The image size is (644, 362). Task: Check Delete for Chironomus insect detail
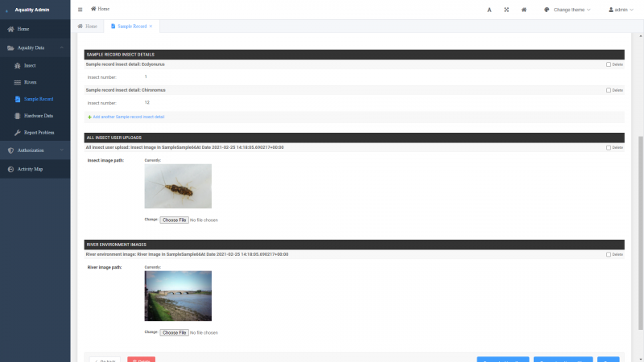(x=609, y=90)
